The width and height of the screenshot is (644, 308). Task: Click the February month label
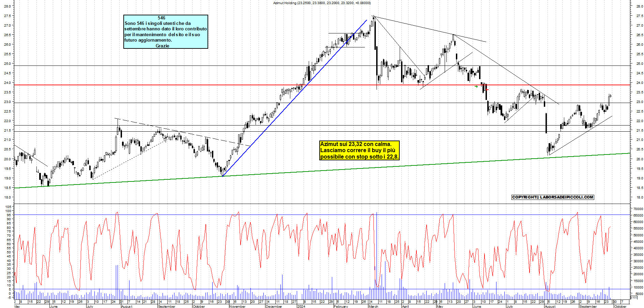(341, 306)
